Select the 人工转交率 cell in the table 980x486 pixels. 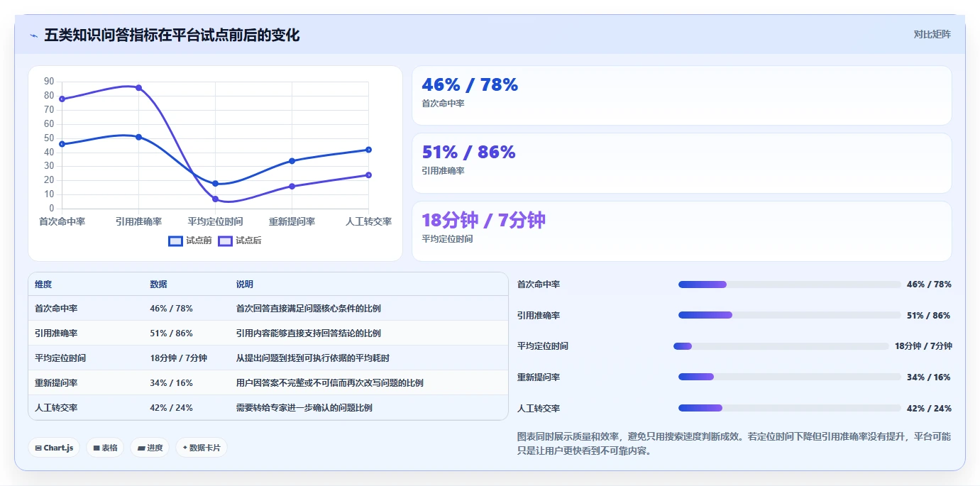(x=56, y=408)
